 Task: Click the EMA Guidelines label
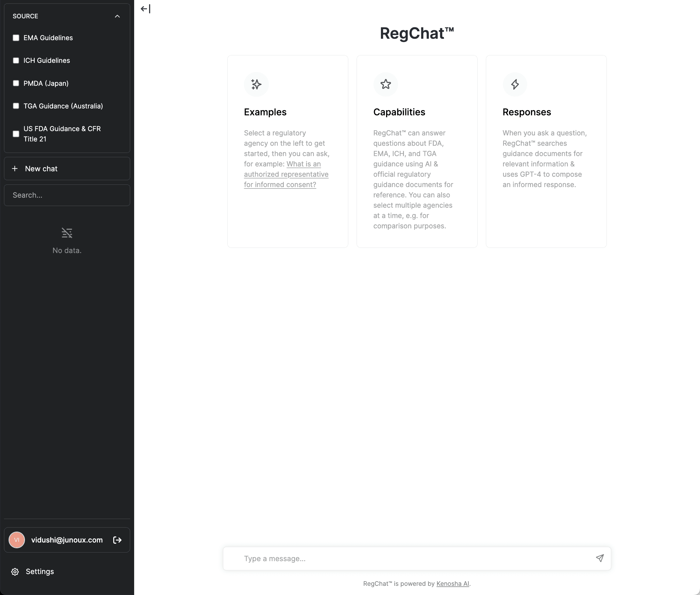pyautogui.click(x=48, y=38)
